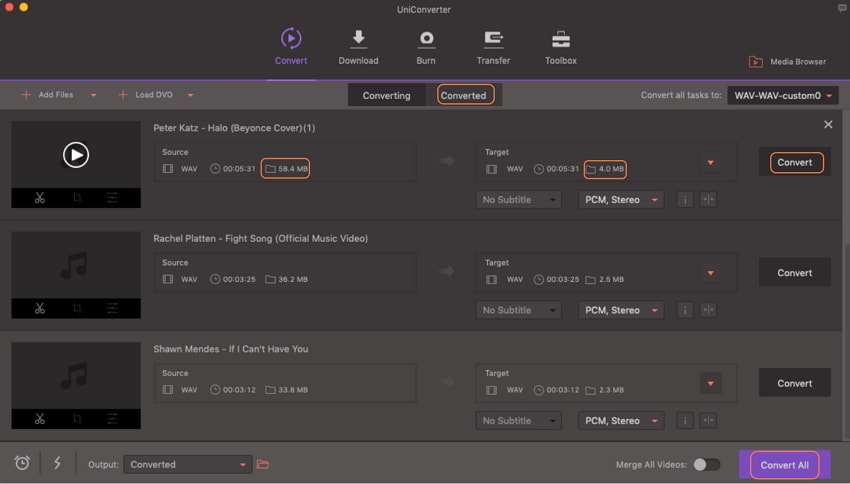
Task: Open the Convert section
Action: [x=291, y=47]
